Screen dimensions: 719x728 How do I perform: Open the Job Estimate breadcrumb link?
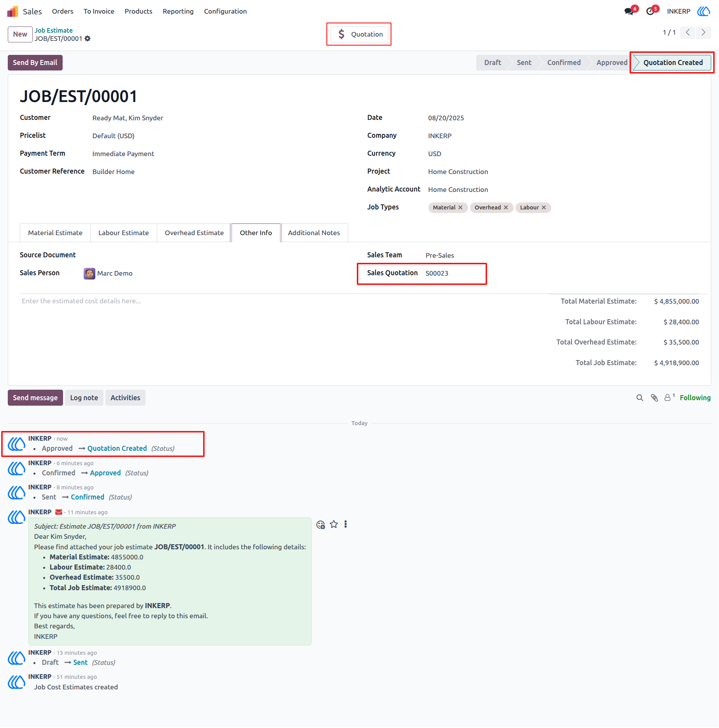tap(54, 30)
